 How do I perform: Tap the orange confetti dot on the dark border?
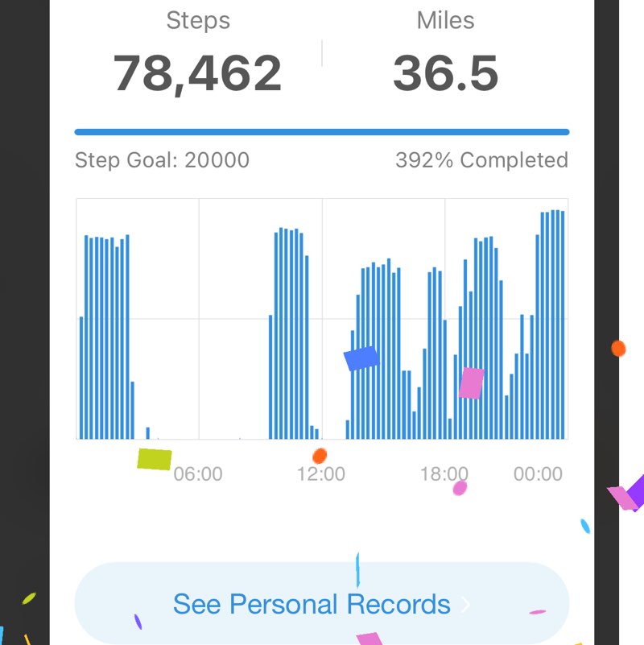tap(618, 349)
